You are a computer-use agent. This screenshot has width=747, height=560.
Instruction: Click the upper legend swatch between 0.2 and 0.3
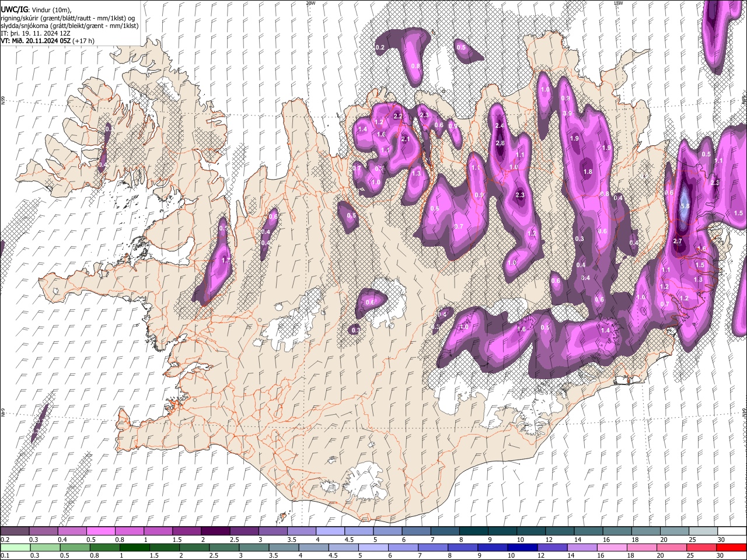(15, 531)
